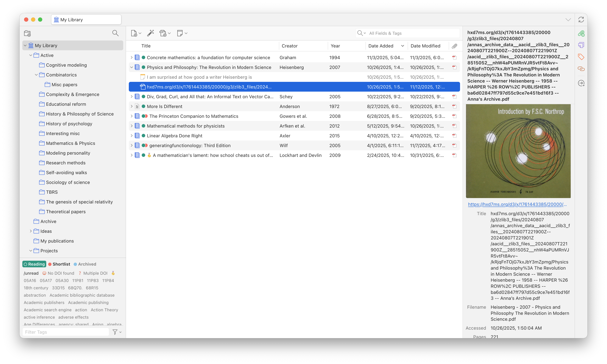
Task: Toggle the Shortlist colored tag filter
Action: click(x=59, y=264)
